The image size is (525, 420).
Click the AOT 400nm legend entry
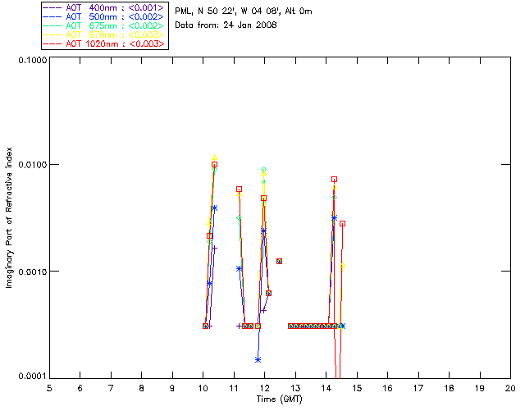pos(103,7)
